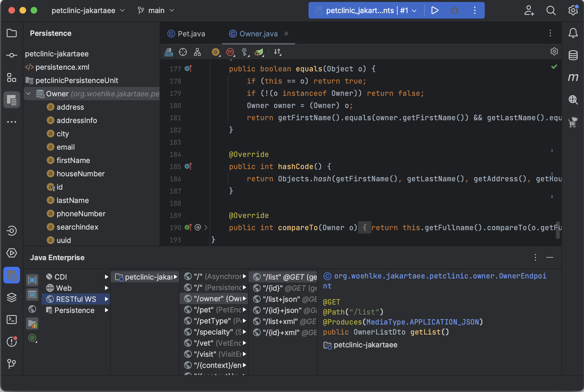Open the Problems tool window
The height and width of the screenshot is (392, 584).
[12, 342]
